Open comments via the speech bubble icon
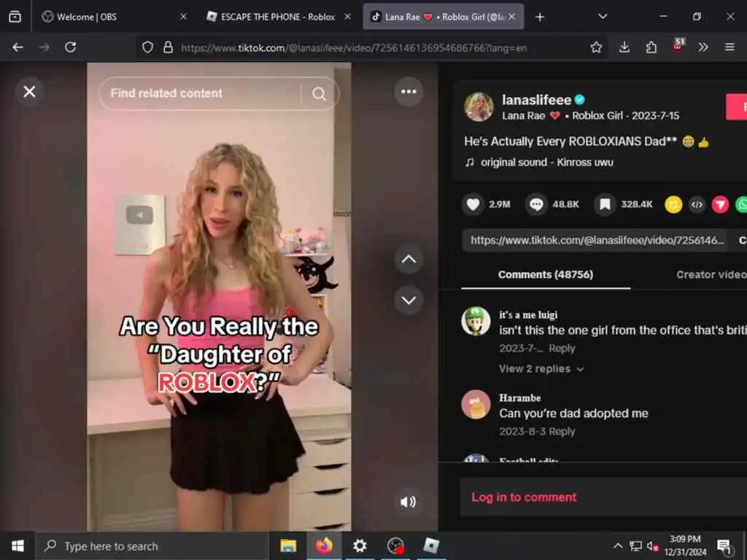The width and height of the screenshot is (747, 560). pyautogui.click(x=536, y=204)
